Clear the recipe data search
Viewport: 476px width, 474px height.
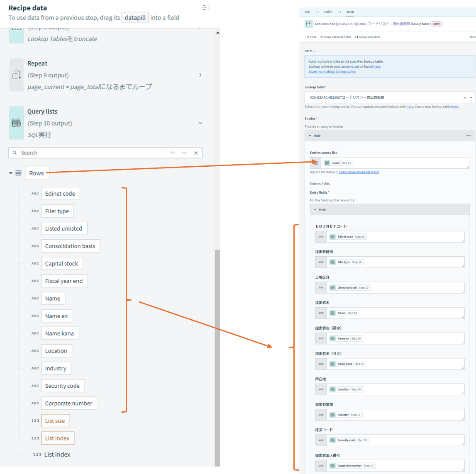(196, 153)
